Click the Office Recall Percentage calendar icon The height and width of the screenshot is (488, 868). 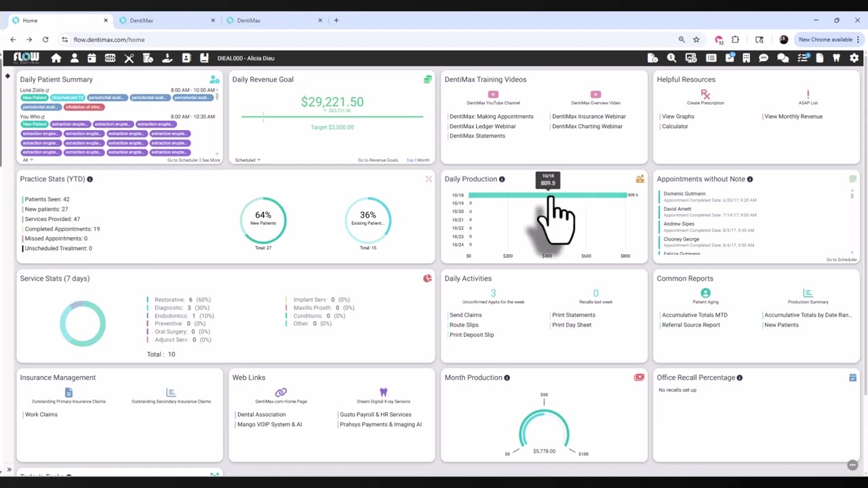tap(852, 378)
